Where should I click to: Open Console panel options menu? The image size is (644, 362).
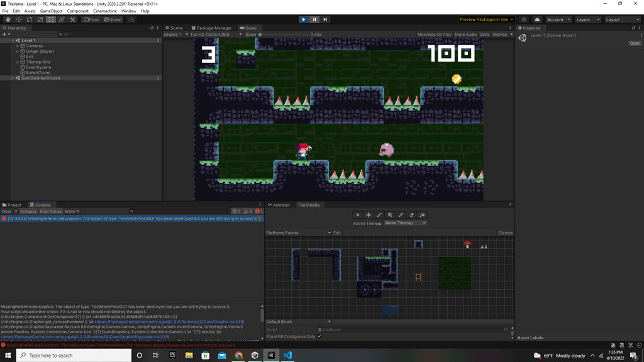pos(260,205)
